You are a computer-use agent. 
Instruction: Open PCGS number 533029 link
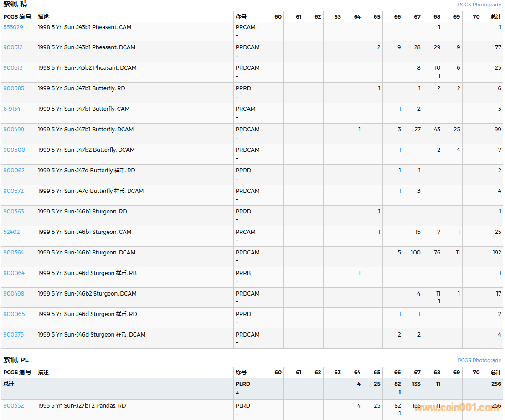click(13, 27)
